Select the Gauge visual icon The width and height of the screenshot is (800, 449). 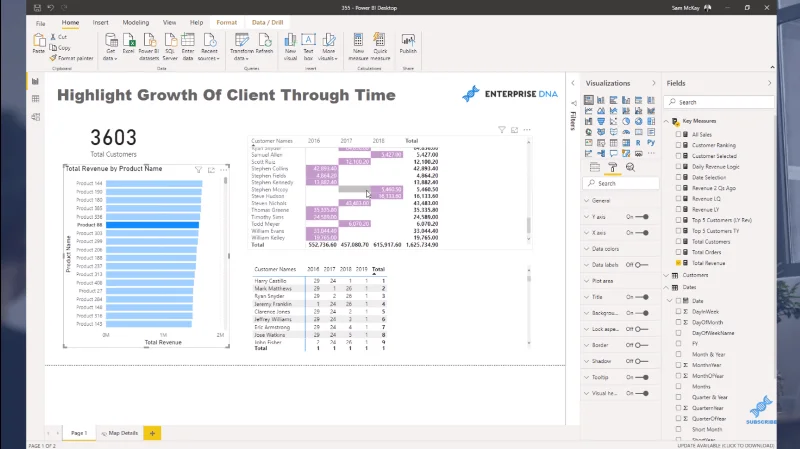coord(626,132)
